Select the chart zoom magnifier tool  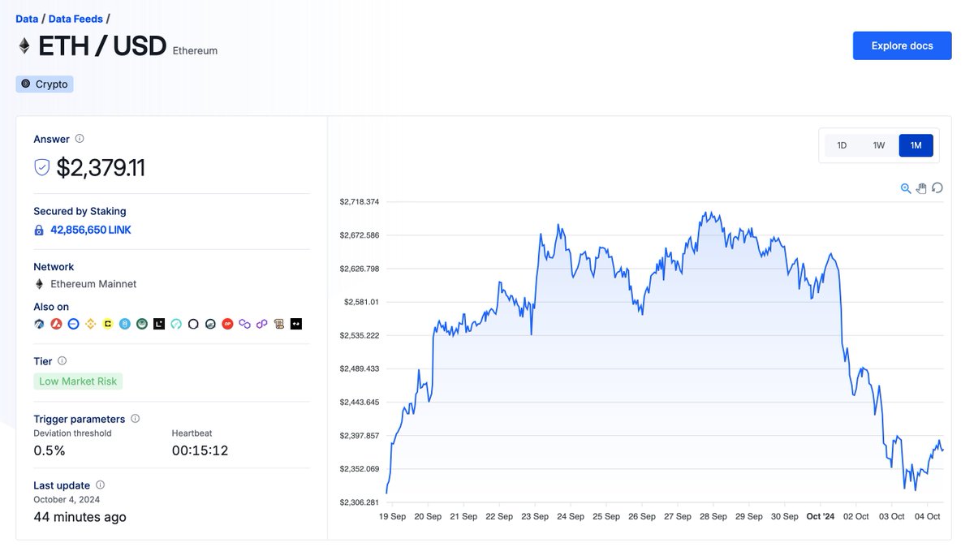coord(906,188)
